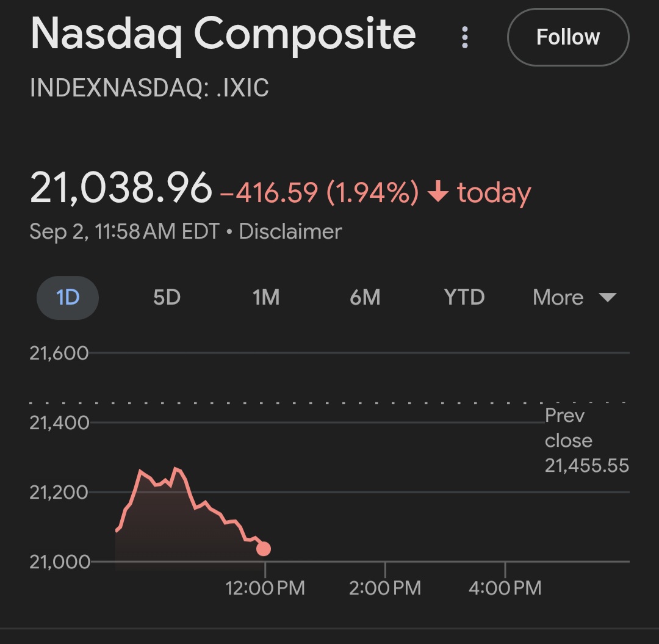The width and height of the screenshot is (659, 644).
Task: Select the 1M time range tab
Action: coord(265,298)
